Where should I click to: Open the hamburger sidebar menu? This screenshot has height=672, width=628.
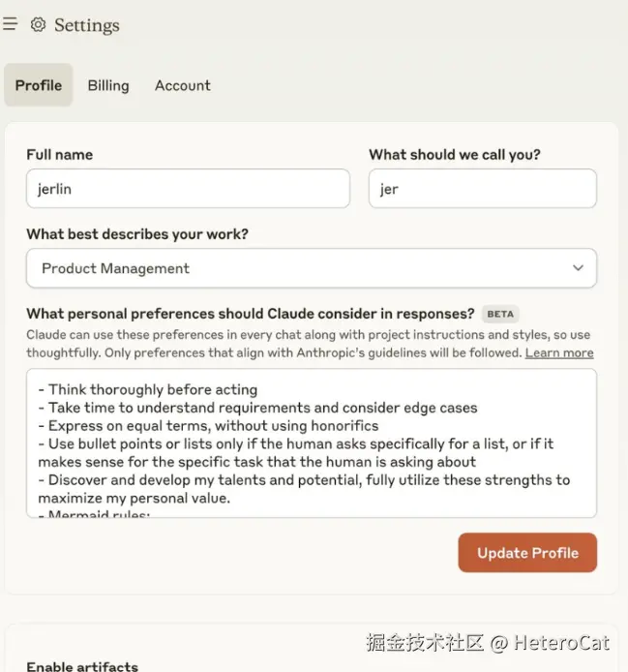click(x=10, y=24)
